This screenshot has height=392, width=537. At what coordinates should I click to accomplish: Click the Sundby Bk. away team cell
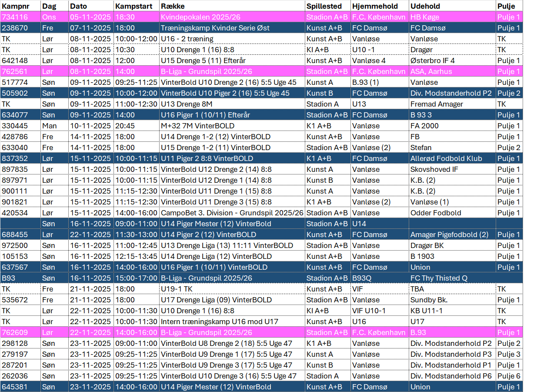point(429,300)
